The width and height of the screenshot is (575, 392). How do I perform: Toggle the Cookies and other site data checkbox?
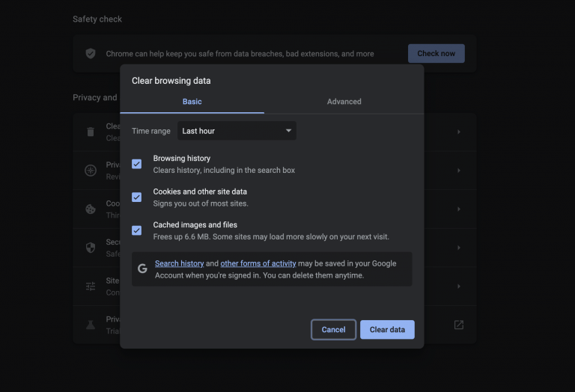point(137,197)
